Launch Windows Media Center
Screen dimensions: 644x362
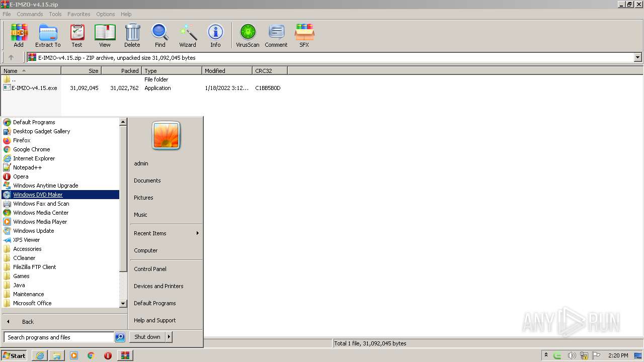click(60, 213)
